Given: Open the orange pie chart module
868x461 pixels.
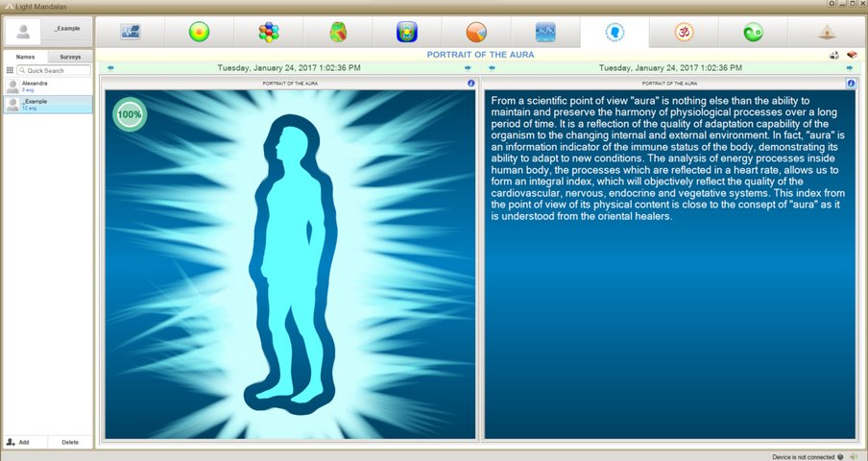Looking at the screenshot, I should (x=476, y=32).
